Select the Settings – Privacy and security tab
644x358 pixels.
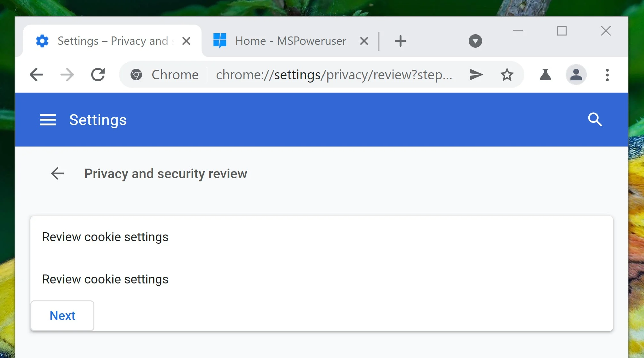[112, 41]
